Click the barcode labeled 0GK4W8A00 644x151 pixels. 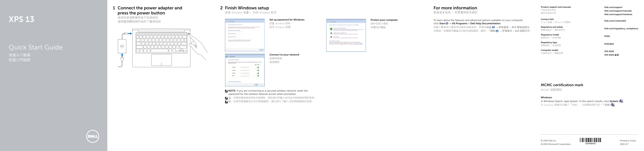tap(590, 140)
